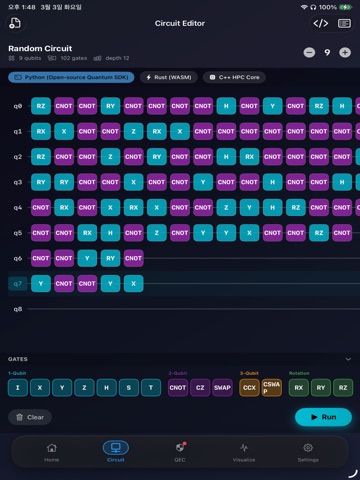The width and height of the screenshot is (360, 480).
Task: Show the code view icon
Action: point(321,23)
